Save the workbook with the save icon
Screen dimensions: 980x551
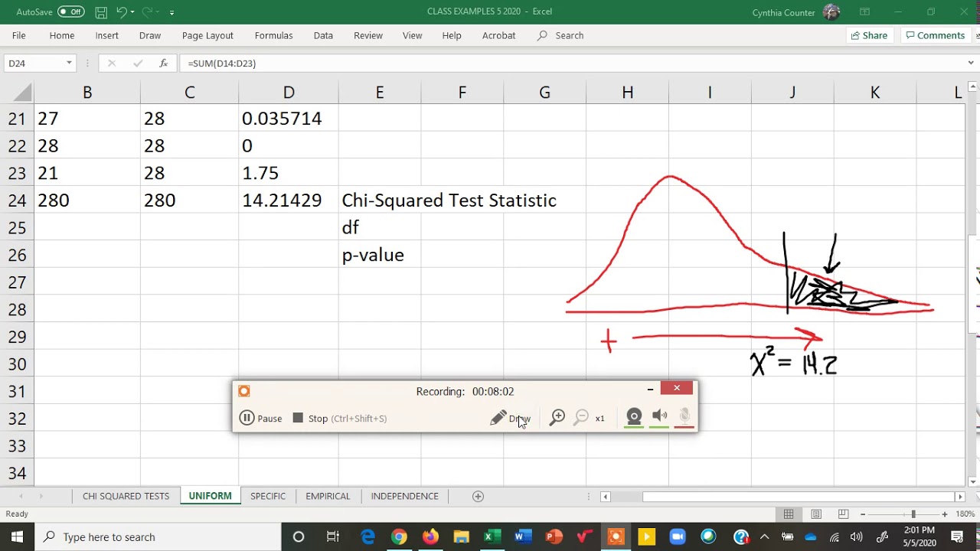point(101,12)
